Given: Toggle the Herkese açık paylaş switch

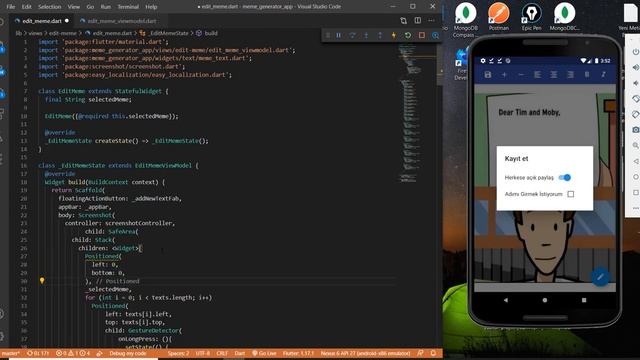Looking at the screenshot, I should tap(565, 177).
